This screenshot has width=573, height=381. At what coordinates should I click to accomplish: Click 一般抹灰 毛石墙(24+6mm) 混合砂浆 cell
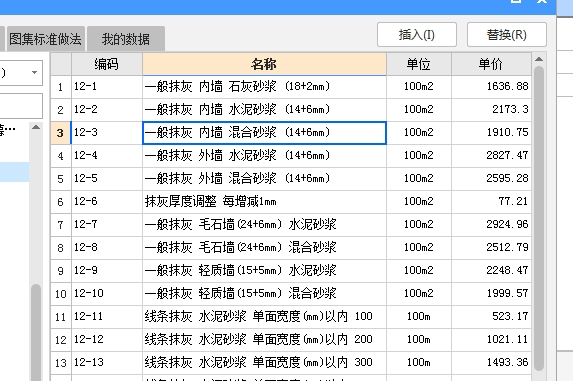coord(264,248)
